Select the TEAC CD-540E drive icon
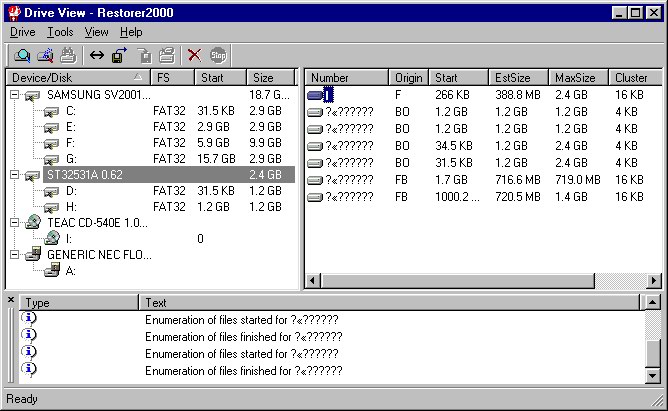The width and height of the screenshot is (668, 411). click(x=33, y=223)
